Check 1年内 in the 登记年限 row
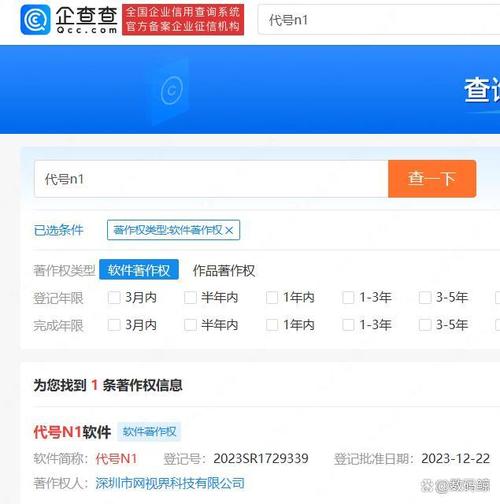Image resolution: width=500 pixels, height=504 pixels. point(272,297)
